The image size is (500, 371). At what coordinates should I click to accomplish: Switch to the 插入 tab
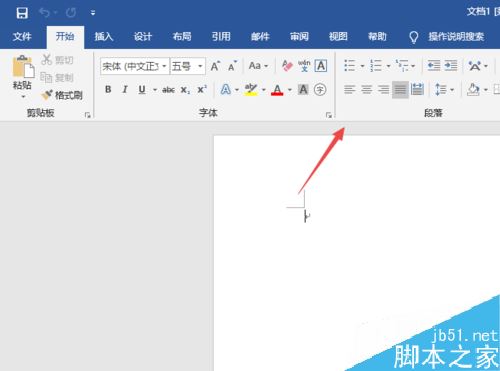click(x=104, y=36)
